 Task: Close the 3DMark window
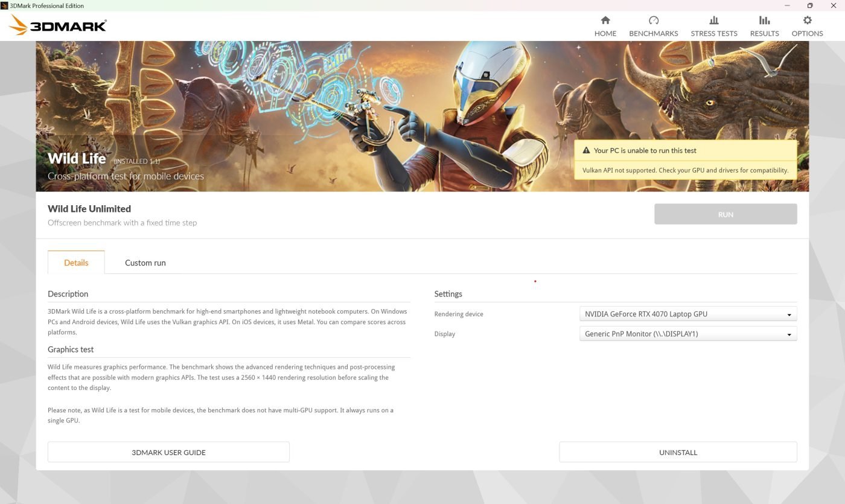(834, 5)
